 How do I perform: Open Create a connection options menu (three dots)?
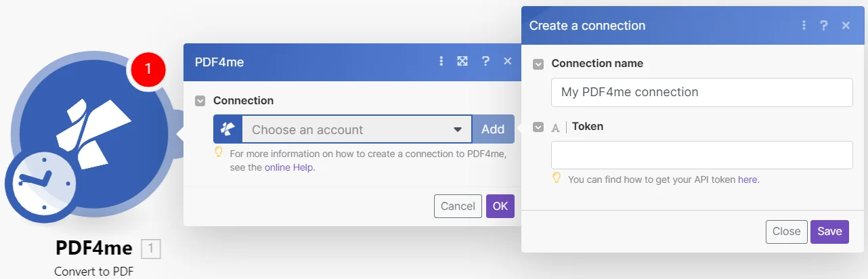pyautogui.click(x=804, y=26)
